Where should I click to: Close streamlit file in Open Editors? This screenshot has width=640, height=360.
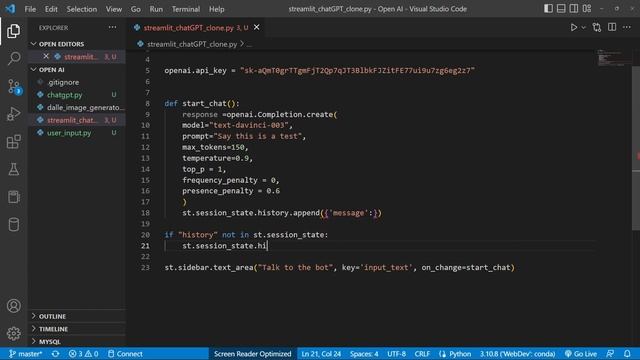tap(46, 56)
